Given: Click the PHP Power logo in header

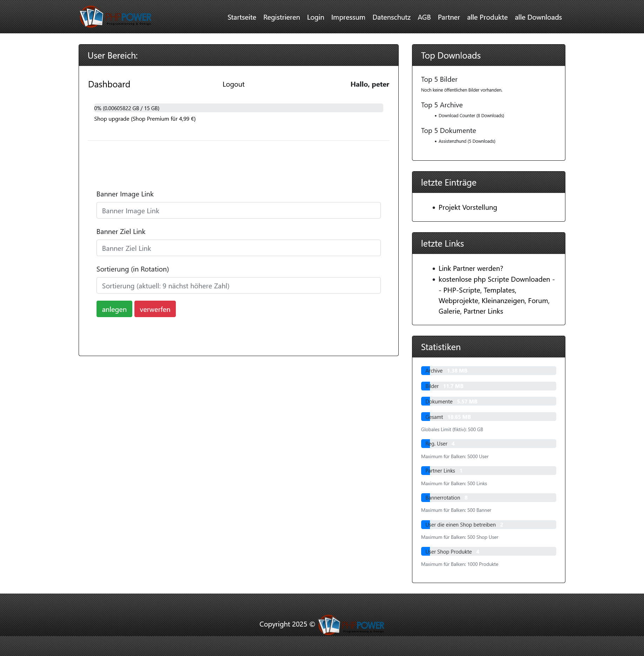Looking at the screenshot, I should [115, 17].
